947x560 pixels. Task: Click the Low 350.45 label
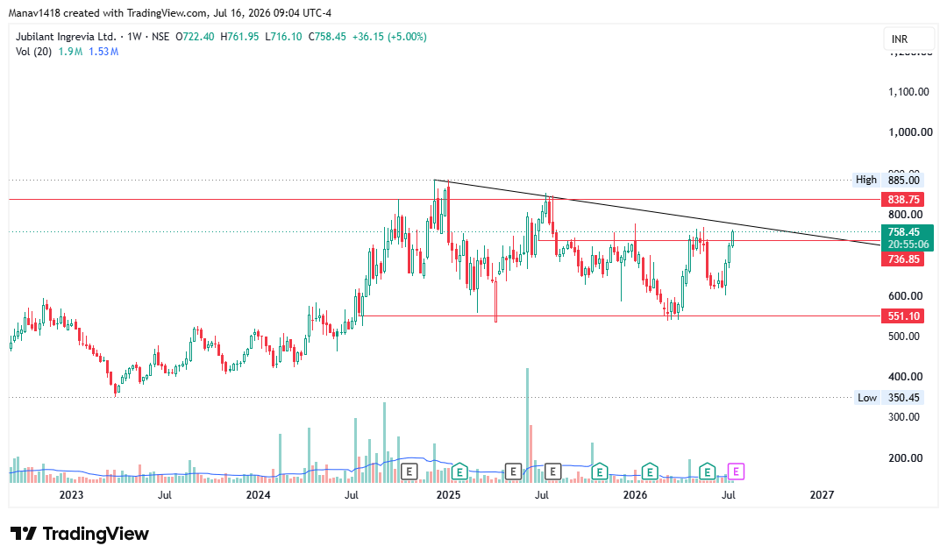pyautogui.click(x=889, y=397)
